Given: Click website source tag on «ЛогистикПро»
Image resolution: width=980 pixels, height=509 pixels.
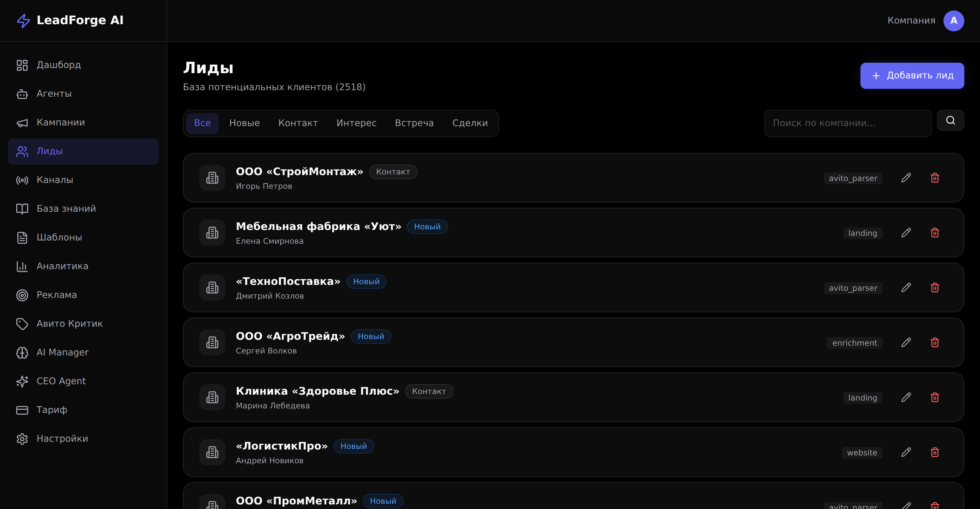Looking at the screenshot, I should point(862,453).
